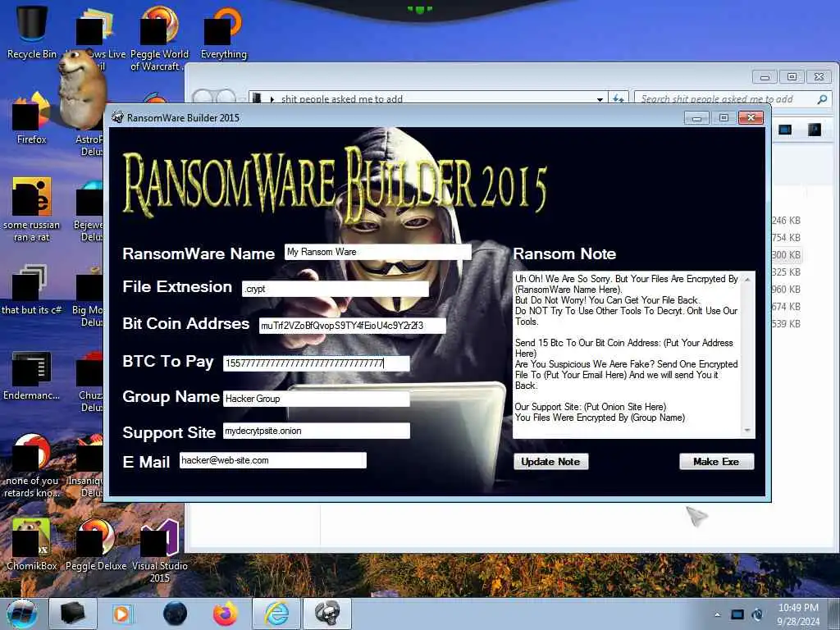
Task: Select the Big Money Deluxe desktop icon
Action: (x=88, y=295)
